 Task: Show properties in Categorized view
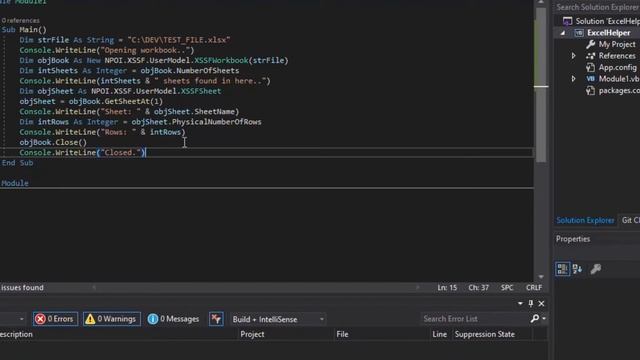tap(562, 269)
